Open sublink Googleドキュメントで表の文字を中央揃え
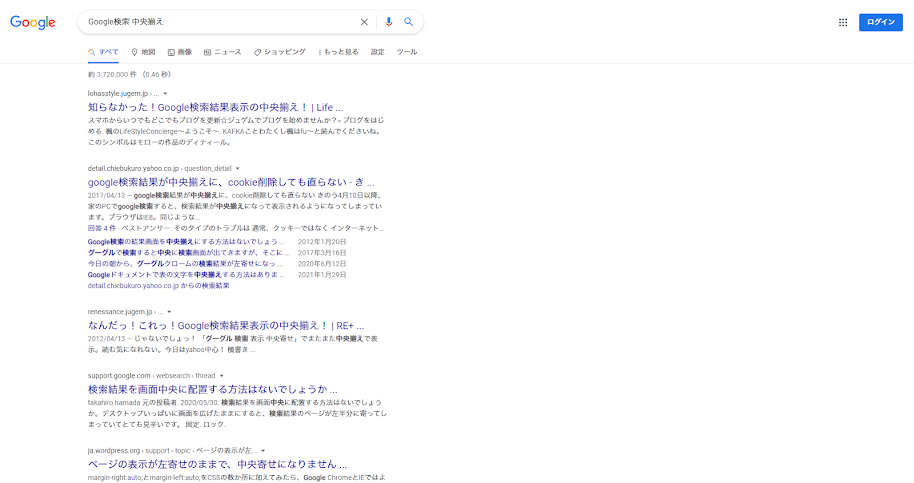The width and height of the screenshot is (914, 483). pos(187,275)
